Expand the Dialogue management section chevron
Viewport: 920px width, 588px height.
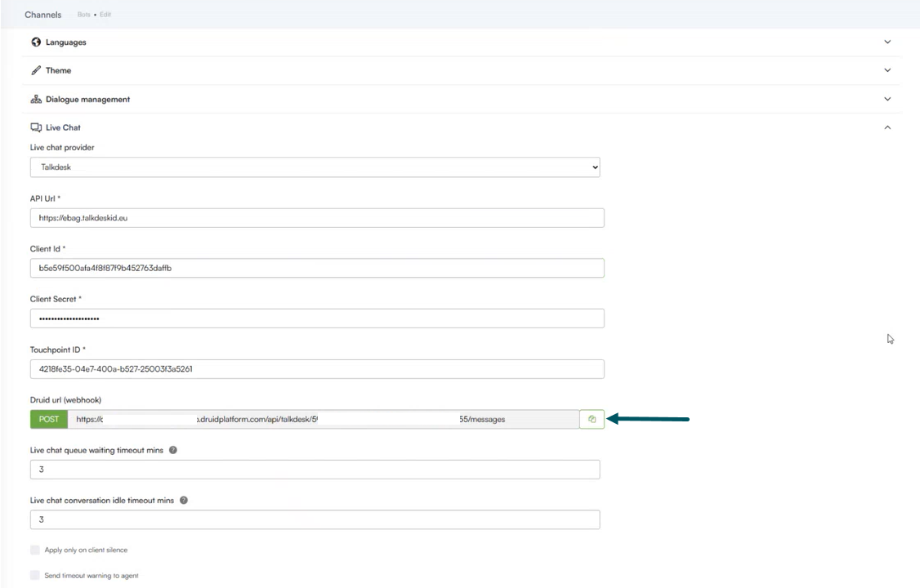[887, 100]
